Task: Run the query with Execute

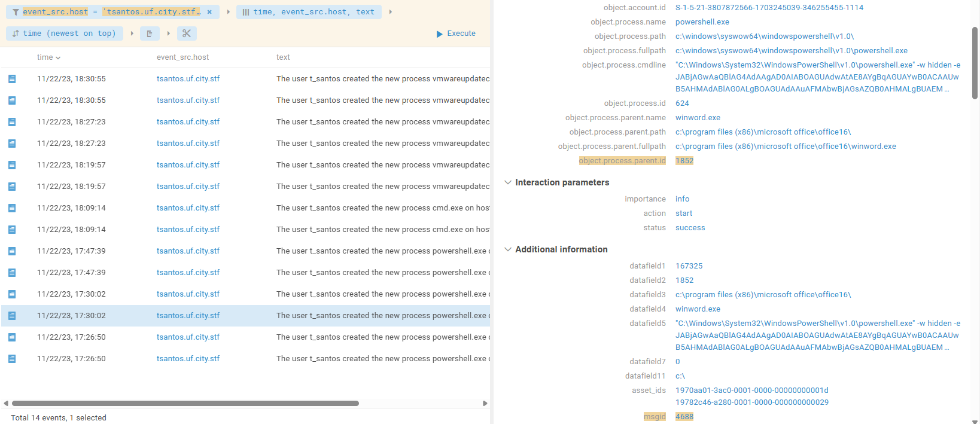Action: (x=456, y=33)
